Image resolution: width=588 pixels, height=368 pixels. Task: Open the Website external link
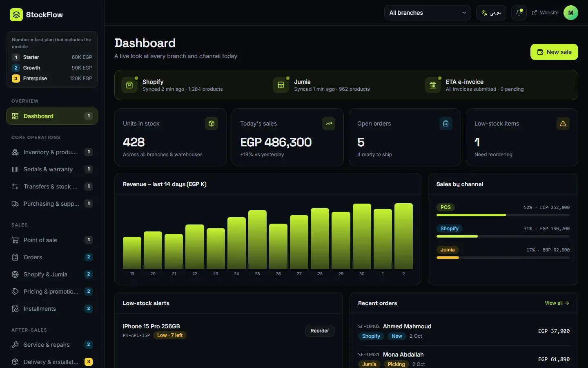tap(545, 13)
